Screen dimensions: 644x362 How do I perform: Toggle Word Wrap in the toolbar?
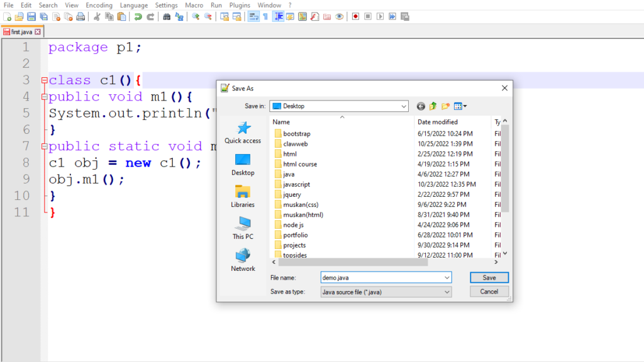click(253, 17)
